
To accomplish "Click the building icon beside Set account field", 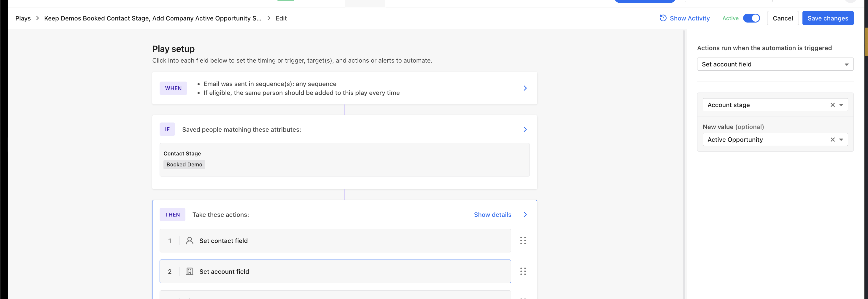I will [x=190, y=272].
